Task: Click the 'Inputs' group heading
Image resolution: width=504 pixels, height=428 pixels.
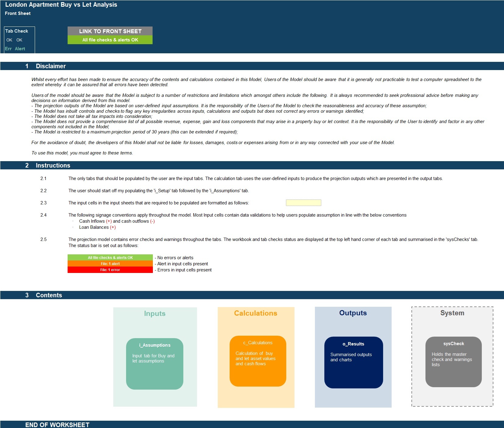Action: (155, 313)
